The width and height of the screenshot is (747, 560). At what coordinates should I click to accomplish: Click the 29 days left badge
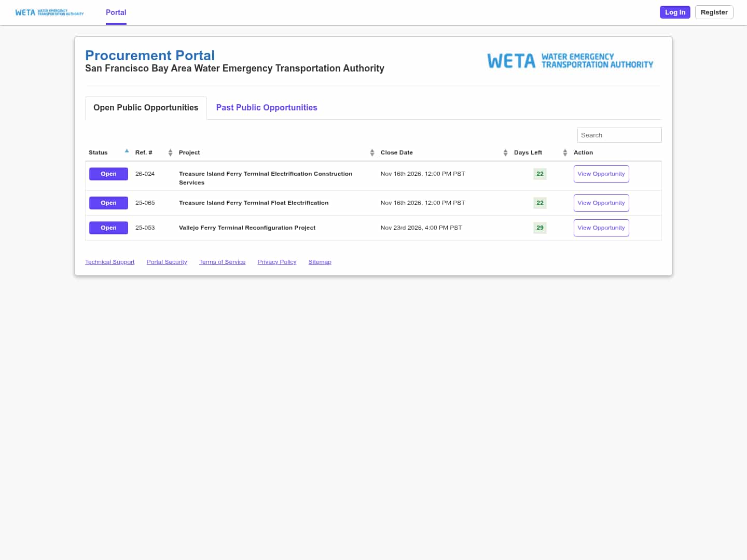pos(540,228)
